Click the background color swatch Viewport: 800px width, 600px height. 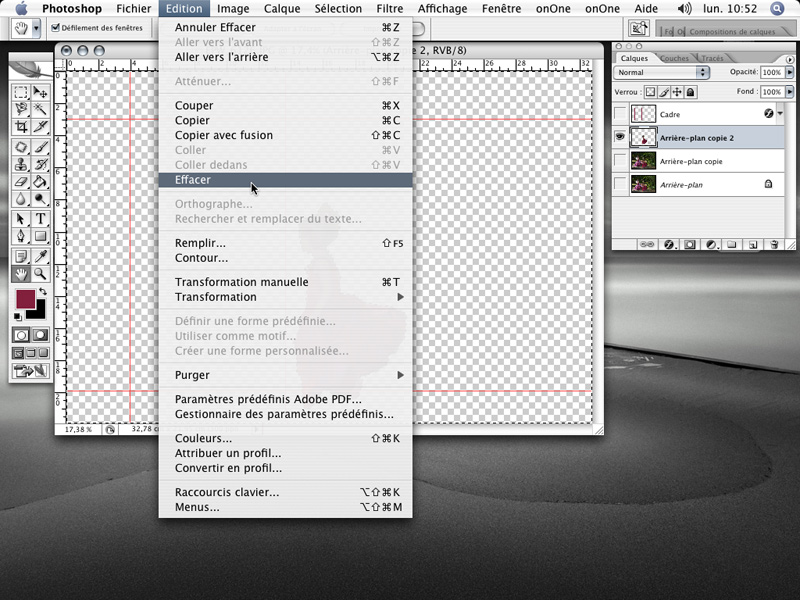pyautogui.click(x=39, y=312)
